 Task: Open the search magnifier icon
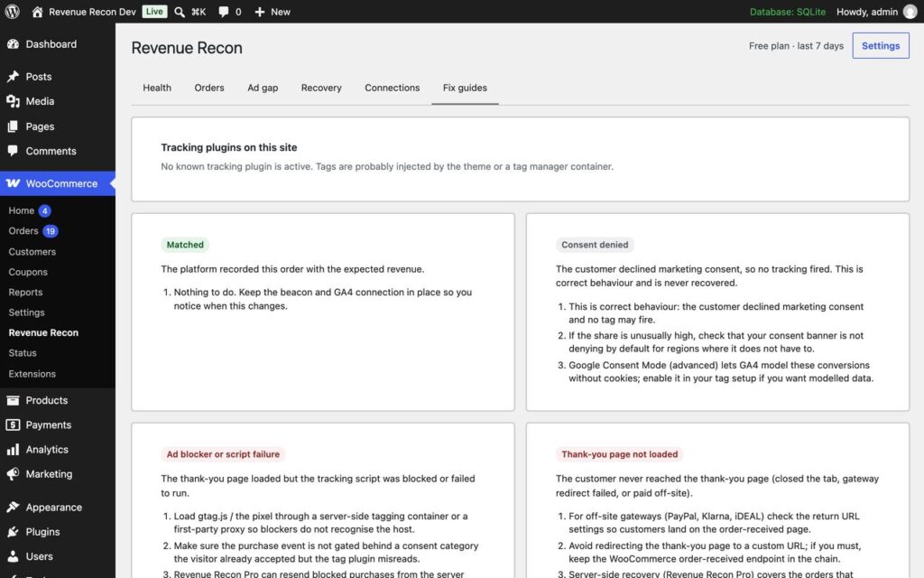pyautogui.click(x=180, y=12)
